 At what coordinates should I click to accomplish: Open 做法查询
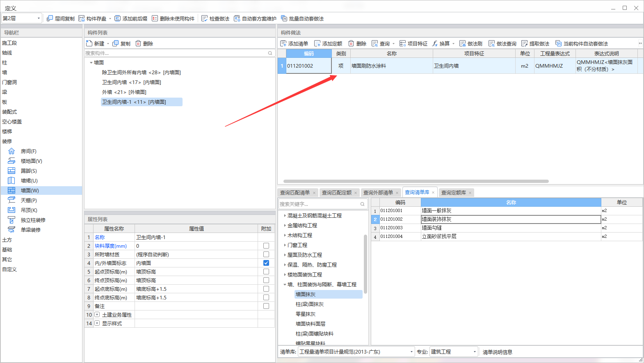coord(502,43)
